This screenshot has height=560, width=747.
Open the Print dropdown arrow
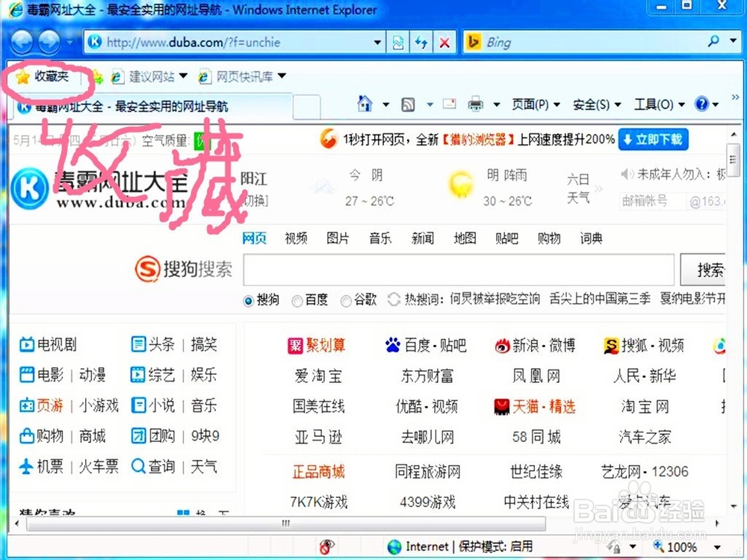(x=497, y=105)
